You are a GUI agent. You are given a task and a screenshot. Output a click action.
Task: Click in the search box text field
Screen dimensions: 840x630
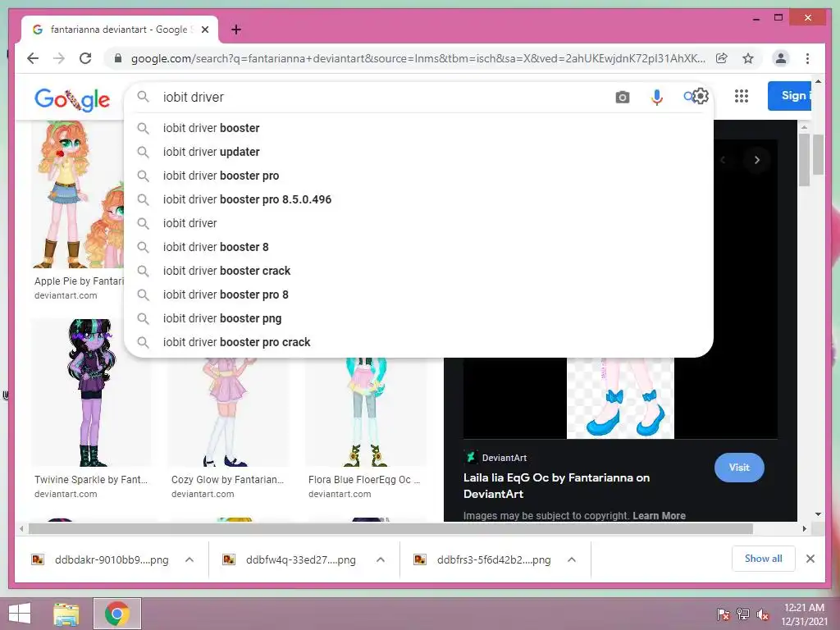pyautogui.click(x=383, y=97)
